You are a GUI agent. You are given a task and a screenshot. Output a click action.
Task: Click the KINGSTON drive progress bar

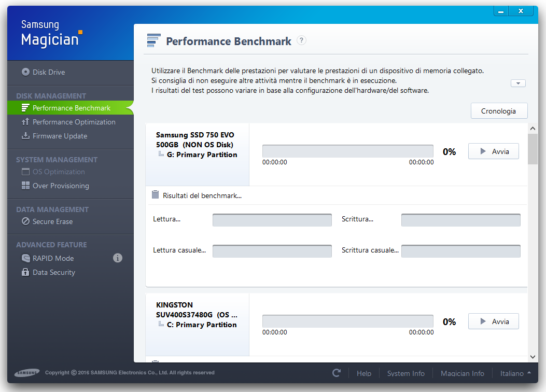click(348, 321)
